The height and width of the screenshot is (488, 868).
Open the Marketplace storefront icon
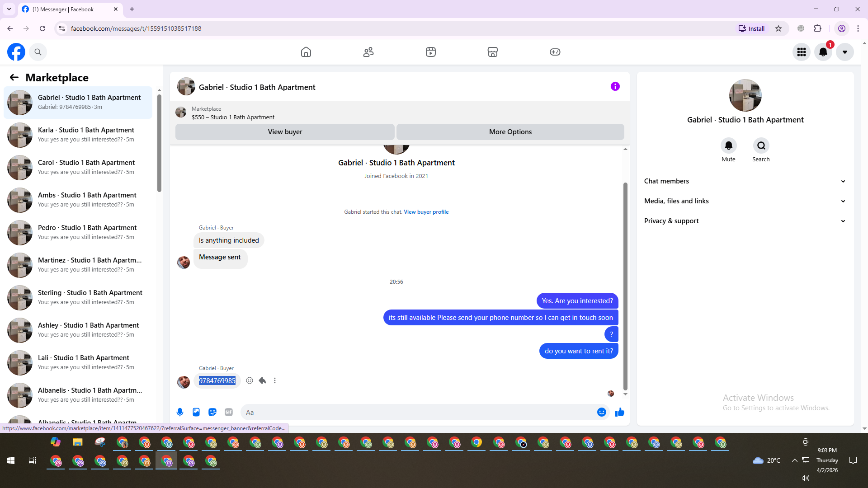(x=493, y=52)
